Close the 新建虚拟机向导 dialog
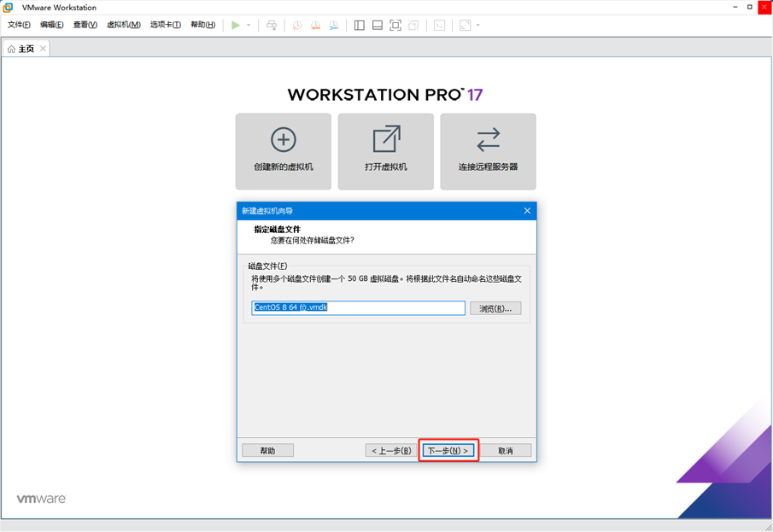The height and width of the screenshot is (532, 773). [x=527, y=211]
